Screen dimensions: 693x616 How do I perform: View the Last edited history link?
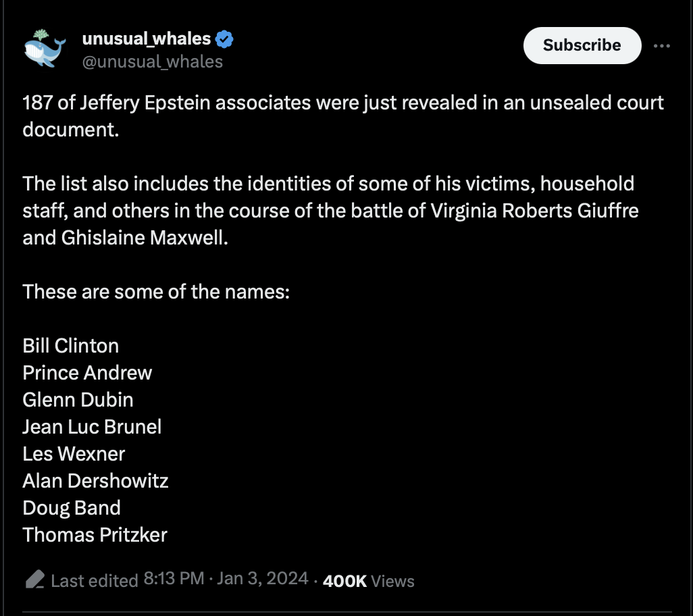pos(95,581)
